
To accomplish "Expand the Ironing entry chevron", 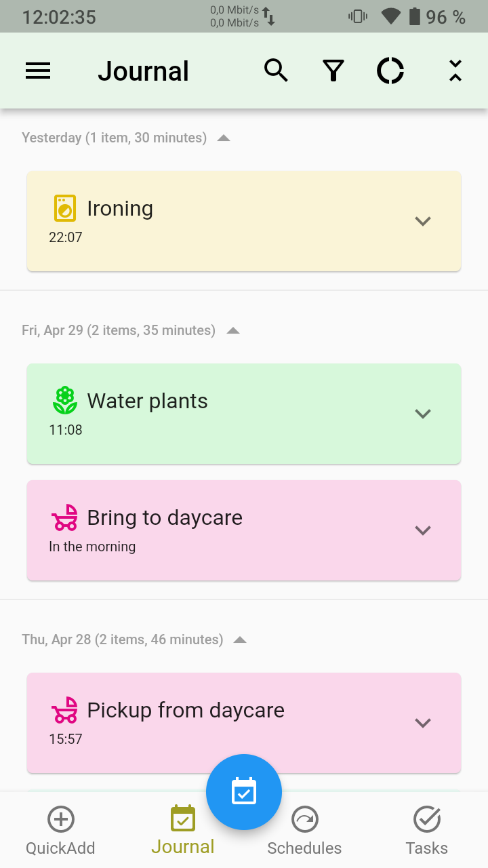I will pyautogui.click(x=423, y=221).
